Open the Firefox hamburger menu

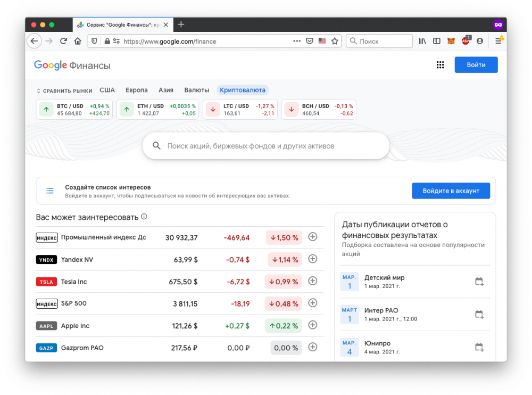(x=498, y=41)
